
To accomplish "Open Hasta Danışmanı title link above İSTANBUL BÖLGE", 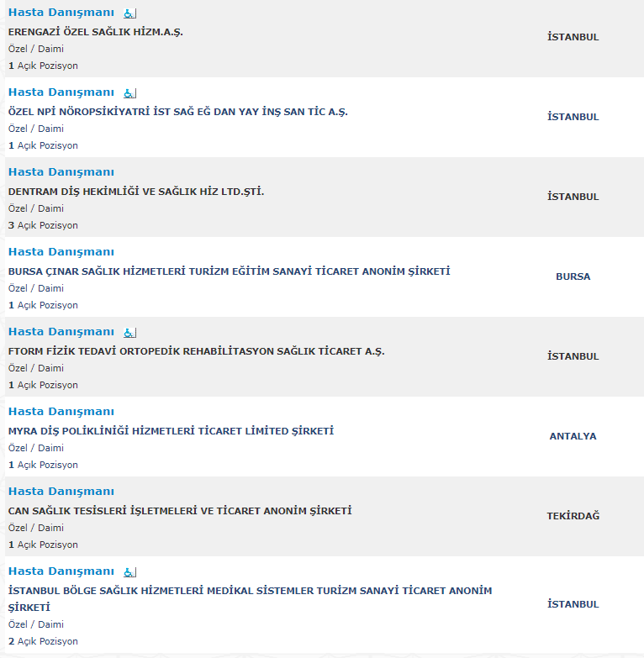I will (61, 571).
